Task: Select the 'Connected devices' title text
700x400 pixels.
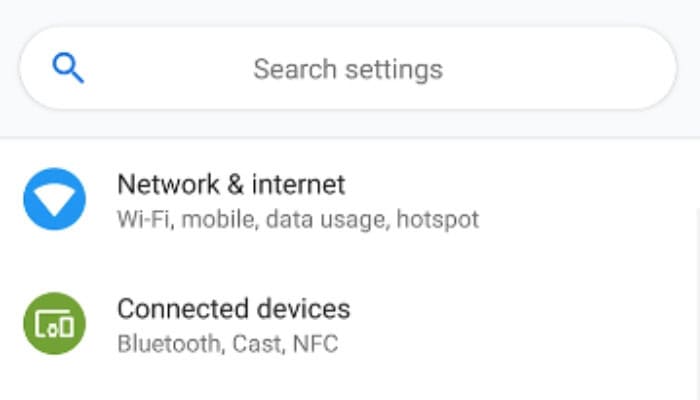Action: (x=234, y=309)
